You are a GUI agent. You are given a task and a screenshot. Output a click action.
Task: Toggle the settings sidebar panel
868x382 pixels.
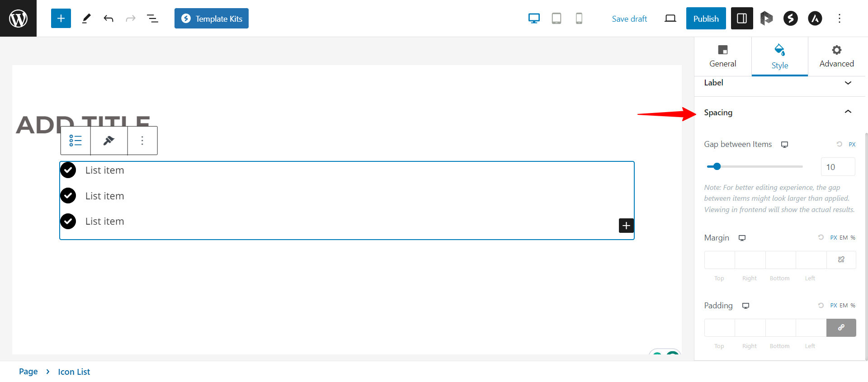742,19
